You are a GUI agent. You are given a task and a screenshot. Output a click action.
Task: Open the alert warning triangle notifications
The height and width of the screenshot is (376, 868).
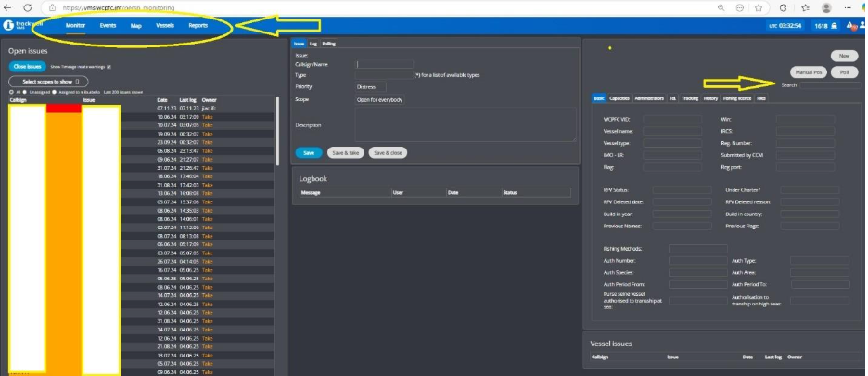[850, 25]
